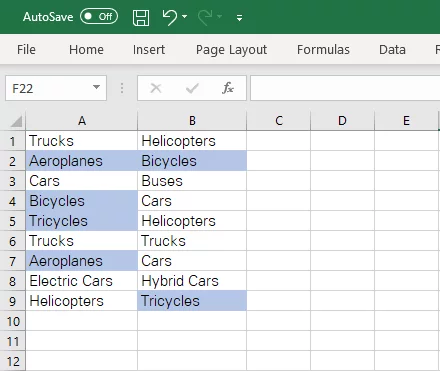Open Customize Quick Access Toolbar dropdown
The width and height of the screenshot is (440, 371).
pos(239,18)
